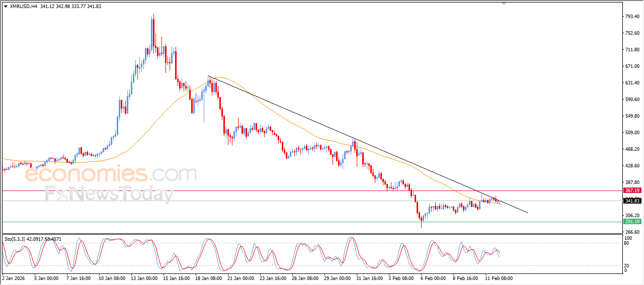Click the 793.40 value on price axis
This screenshot has width=644, height=285.
coord(632,17)
